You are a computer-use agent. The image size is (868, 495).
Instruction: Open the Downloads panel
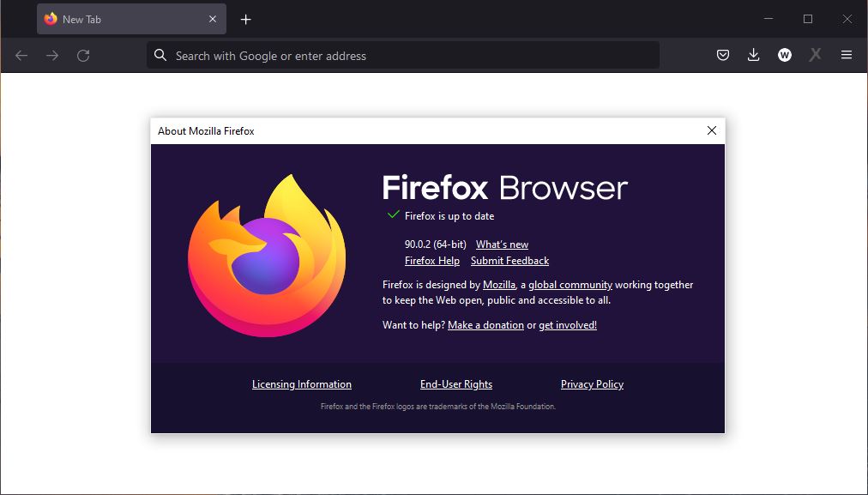[x=753, y=54]
